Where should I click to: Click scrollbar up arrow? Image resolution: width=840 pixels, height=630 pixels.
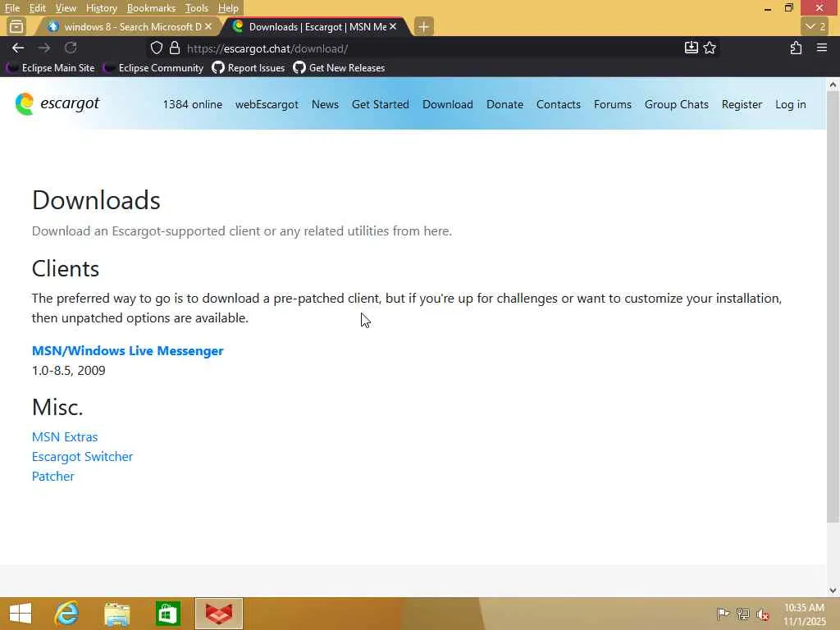click(x=833, y=84)
